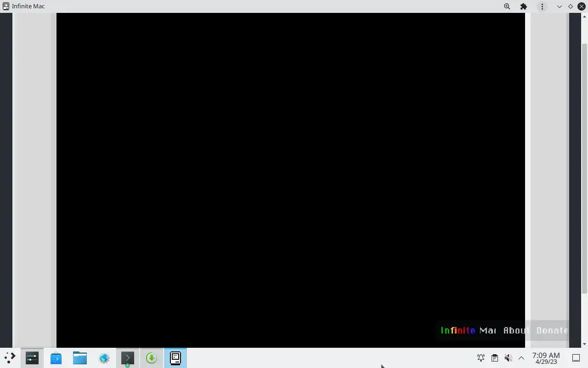Screen dimensions: 588x368
Task: Open System Settings from taskbar
Action: point(32,358)
